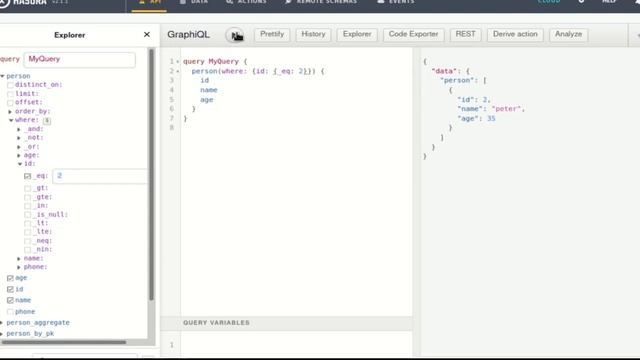Check the _gt operator checkbox
The height and width of the screenshot is (360, 640).
point(27,189)
